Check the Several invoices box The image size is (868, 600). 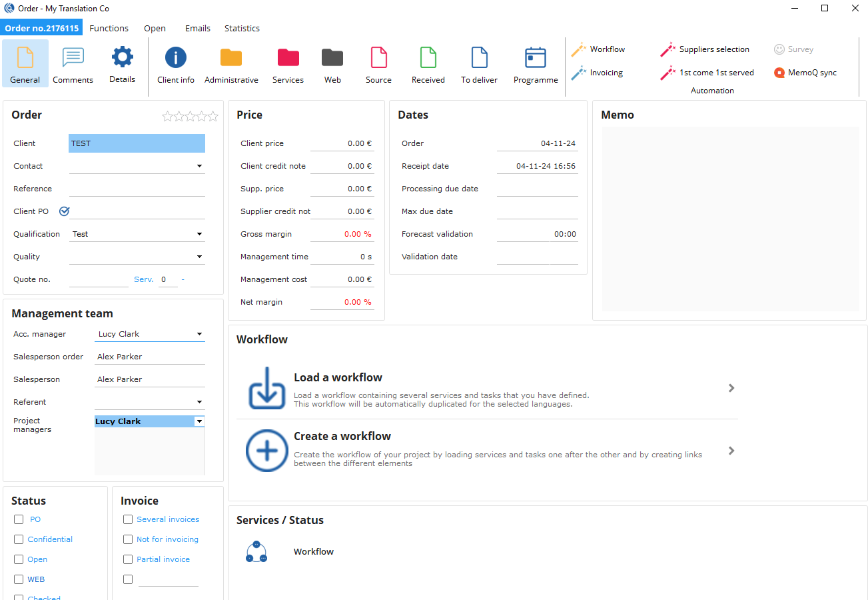coord(128,519)
